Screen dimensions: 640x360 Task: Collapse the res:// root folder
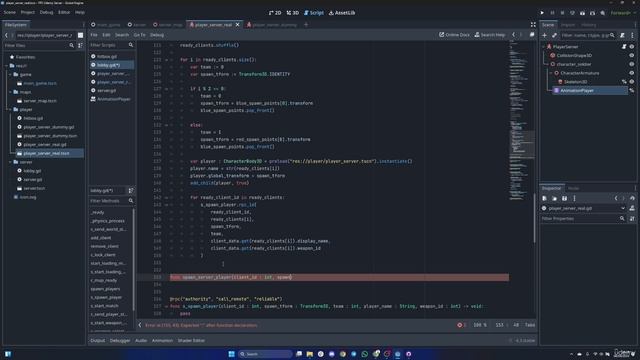click(7, 66)
